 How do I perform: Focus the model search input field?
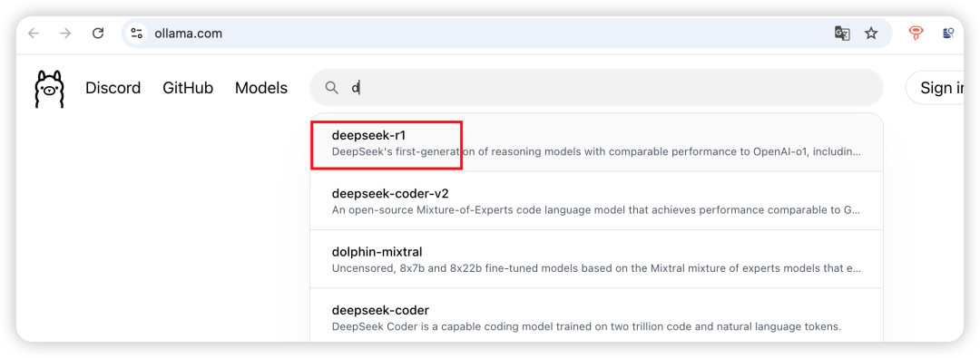click(596, 88)
